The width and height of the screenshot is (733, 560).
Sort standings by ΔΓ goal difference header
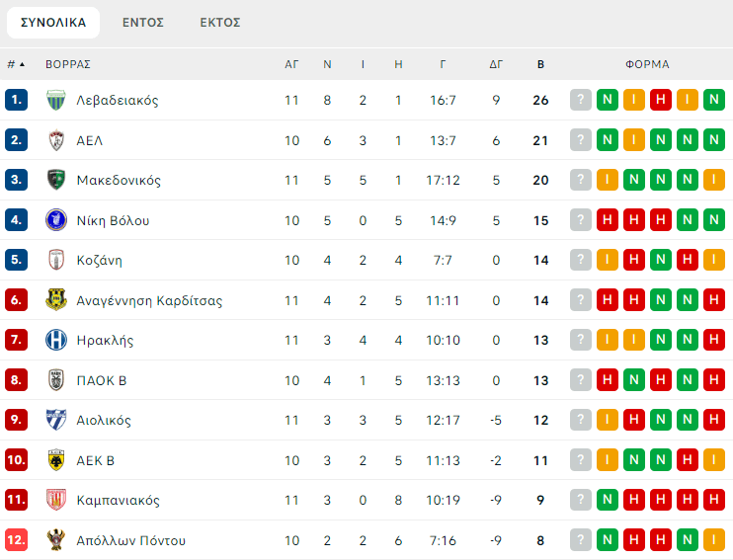pos(496,64)
